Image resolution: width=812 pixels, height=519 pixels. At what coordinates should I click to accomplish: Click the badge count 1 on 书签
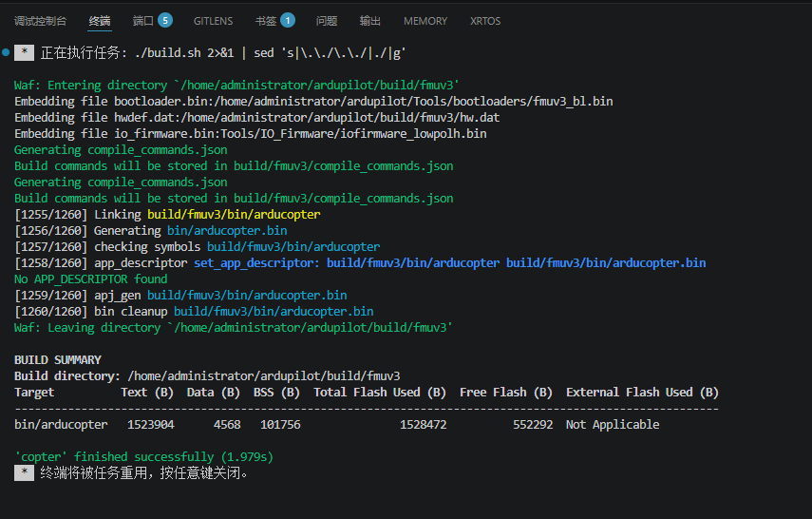[x=288, y=20]
